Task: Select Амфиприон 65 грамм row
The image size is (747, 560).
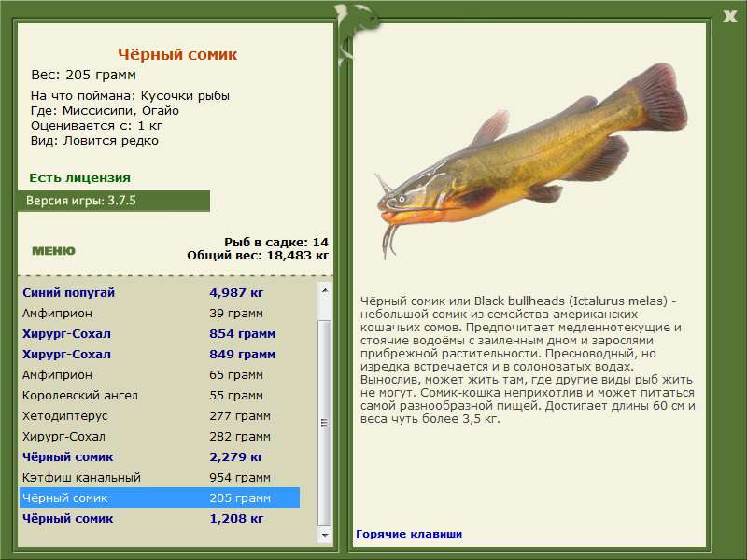Action: (x=160, y=375)
